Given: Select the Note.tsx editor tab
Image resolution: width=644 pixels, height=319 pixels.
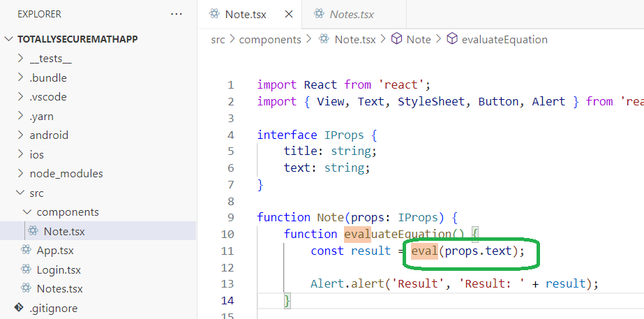Looking at the screenshot, I should click(246, 14).
